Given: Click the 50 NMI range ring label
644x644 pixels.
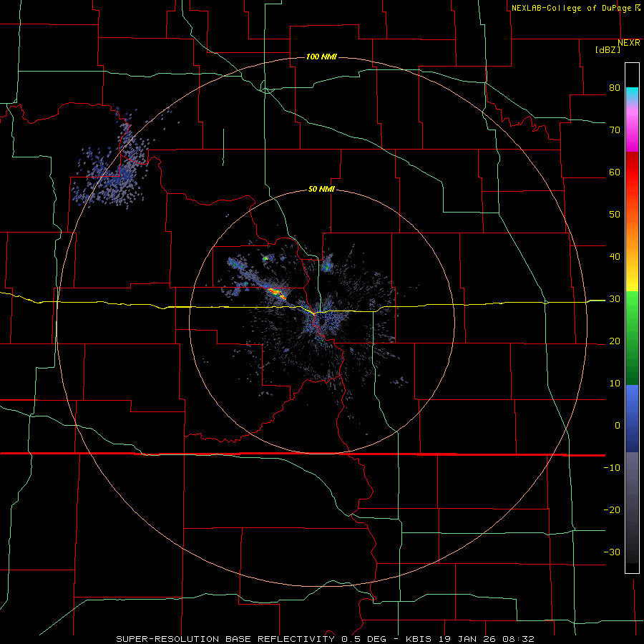Looking at the screenshot, I should (x=321, y=190).
